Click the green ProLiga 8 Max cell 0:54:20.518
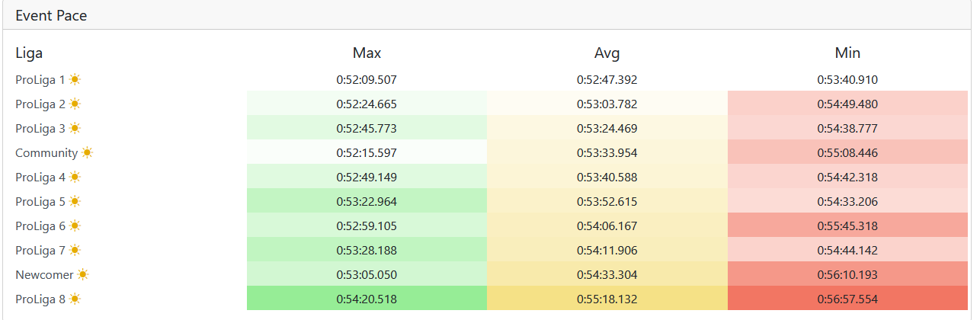Viewport: 980px width, 320px height. click(x=367, y=299)
